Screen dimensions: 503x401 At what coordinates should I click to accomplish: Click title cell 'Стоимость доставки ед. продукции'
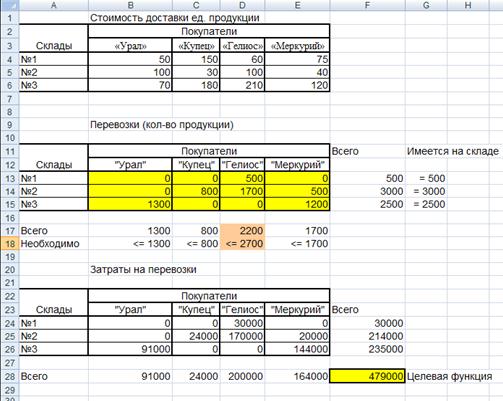[x=175, y=18]
